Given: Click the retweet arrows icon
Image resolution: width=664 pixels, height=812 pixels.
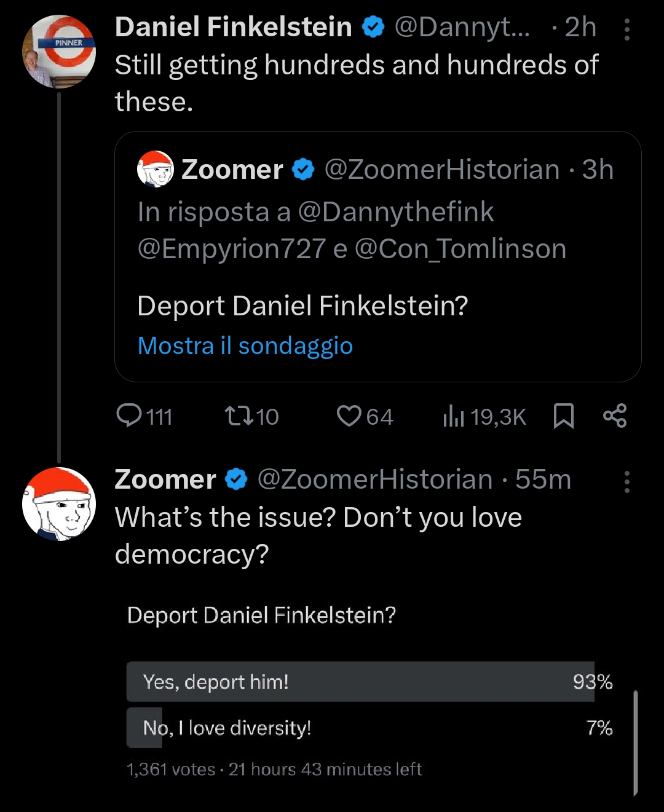Looking at the screenshot, I should 239,416.
